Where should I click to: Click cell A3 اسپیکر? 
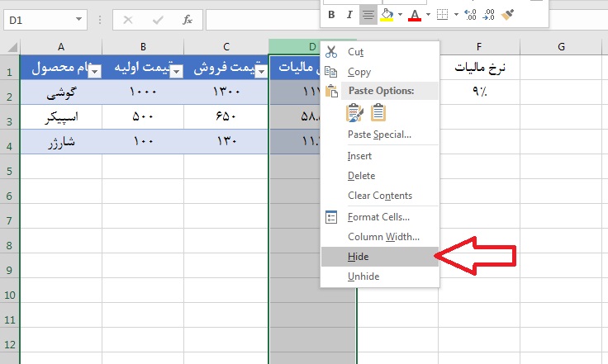(x=61, y=117)
